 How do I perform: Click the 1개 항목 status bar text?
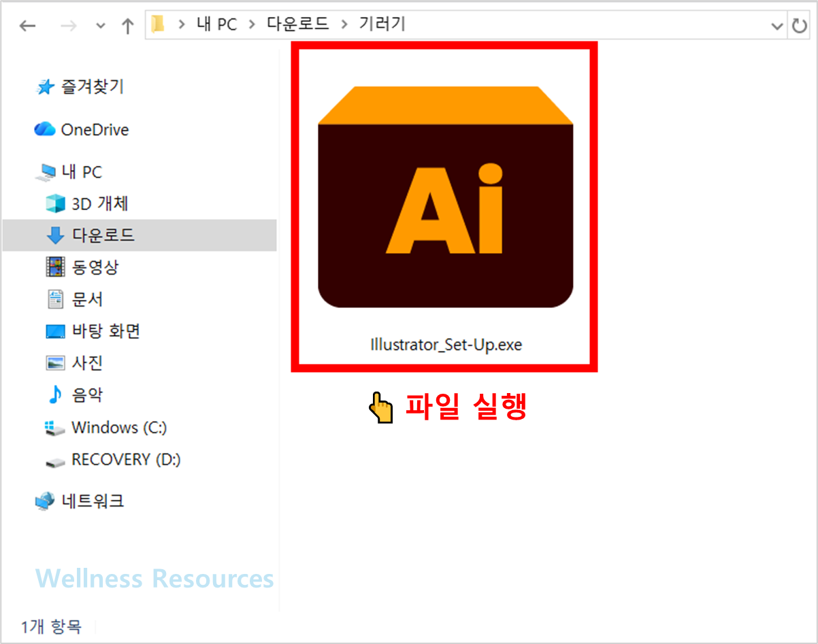pos(51,626)
